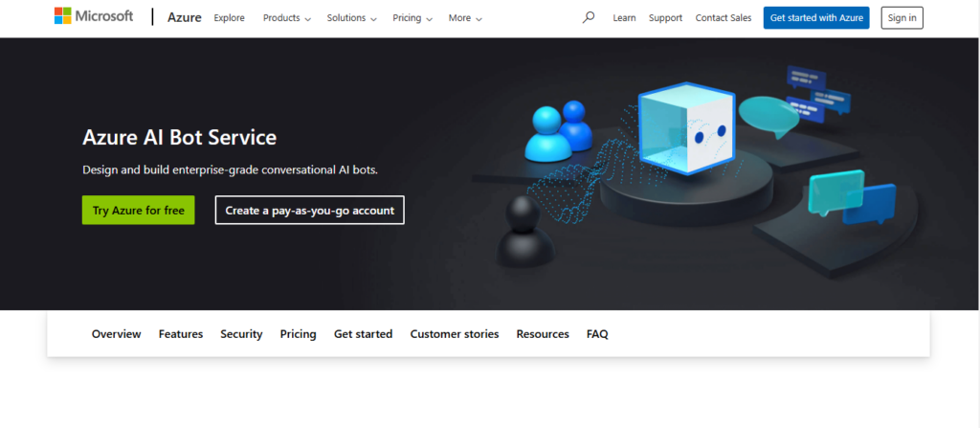Image resolution: width=980 pixels, height=428 pixels.
Task: Open the search magnifier icon
Action: coord(589,17)
